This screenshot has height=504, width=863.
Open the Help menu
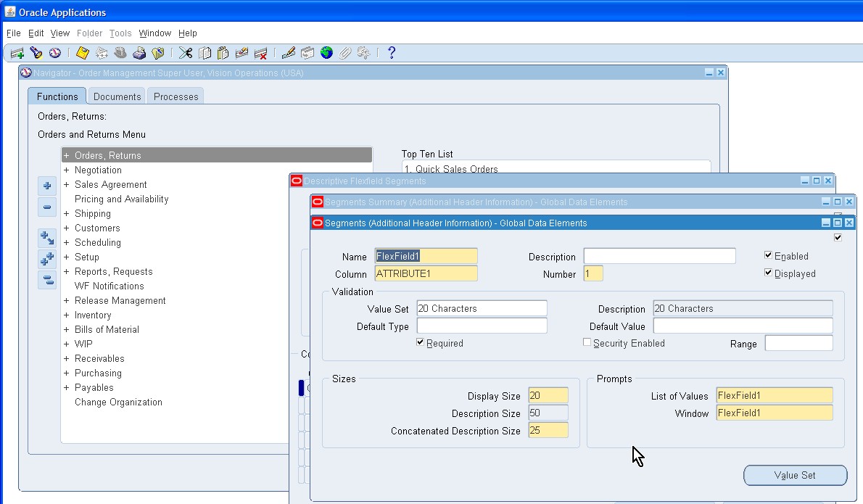tap(188, 33)
